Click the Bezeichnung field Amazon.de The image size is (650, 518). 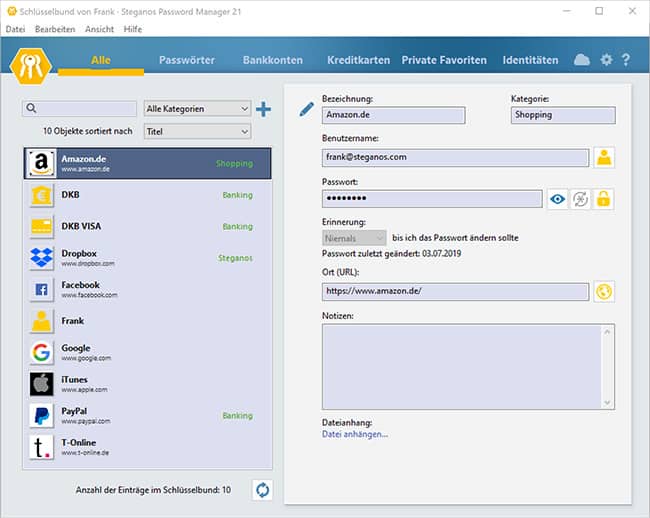[393, 115]
